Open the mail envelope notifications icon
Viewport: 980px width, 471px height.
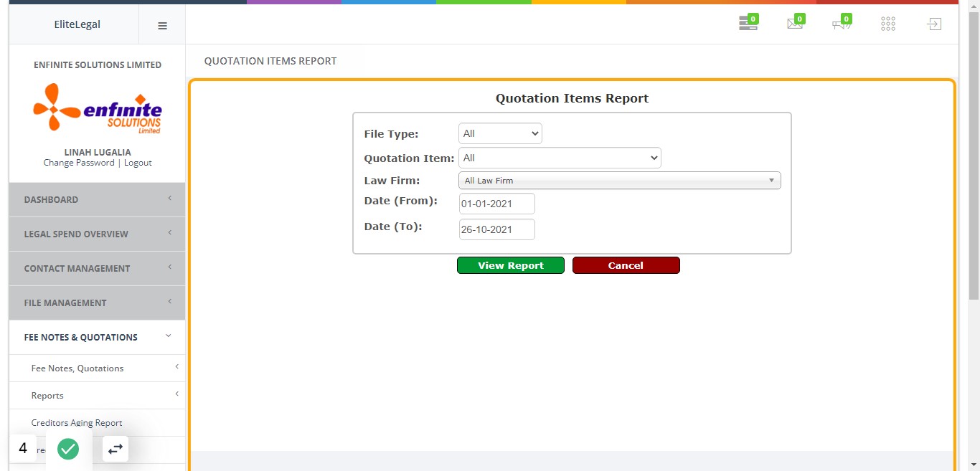[795, 24]
